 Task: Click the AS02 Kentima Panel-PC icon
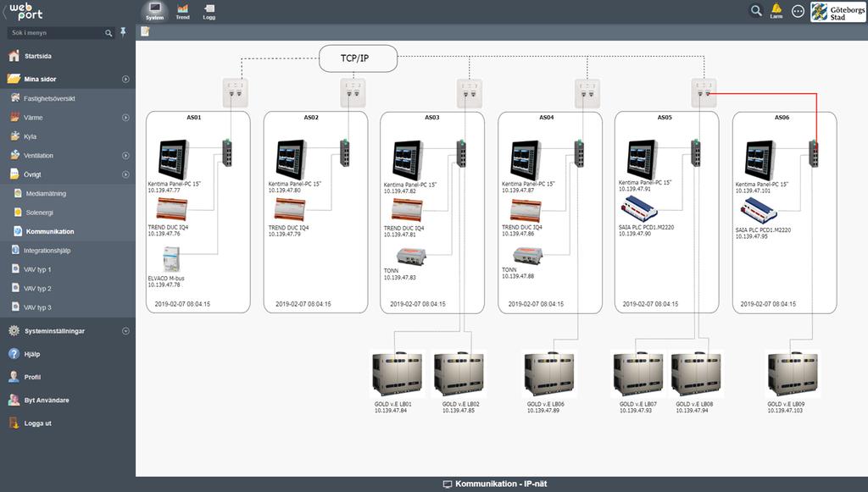click(292, 159)
